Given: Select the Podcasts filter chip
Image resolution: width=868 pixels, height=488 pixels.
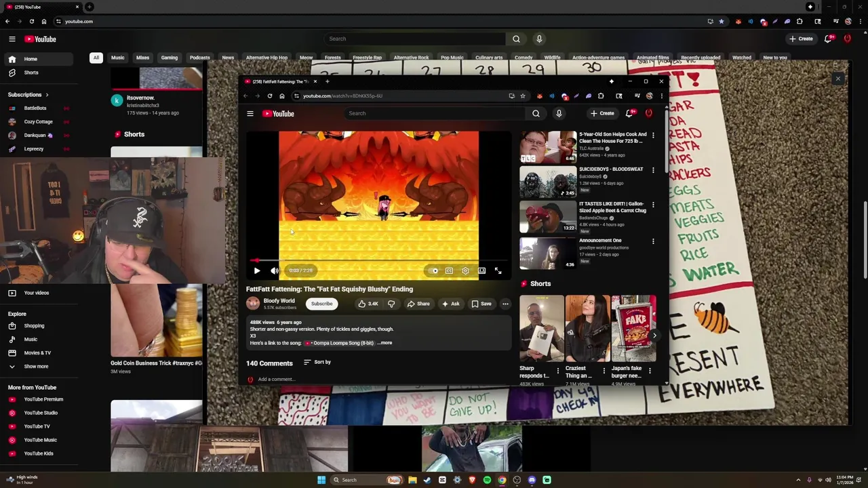Looking at the screenshot, I should coord(199,58).
